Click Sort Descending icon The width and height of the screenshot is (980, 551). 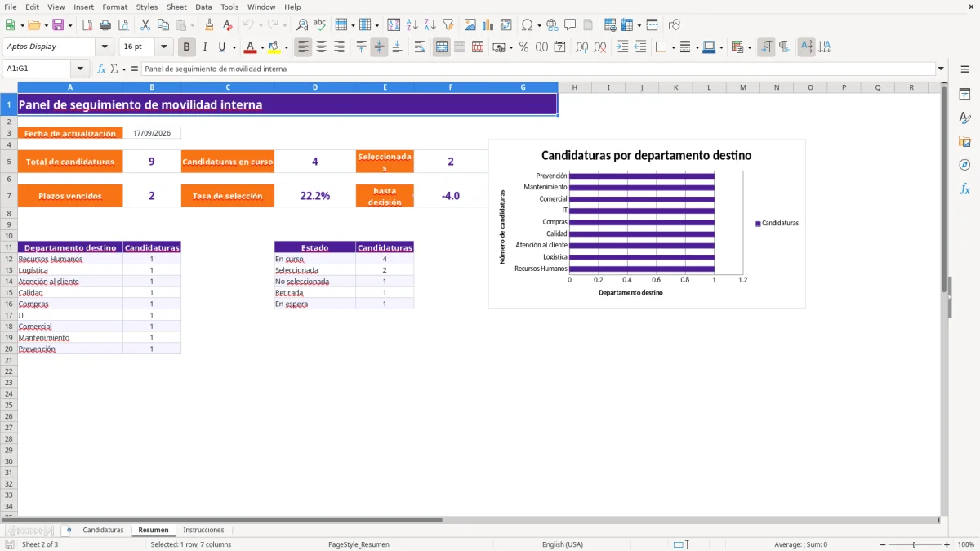(x=430, y=25)
